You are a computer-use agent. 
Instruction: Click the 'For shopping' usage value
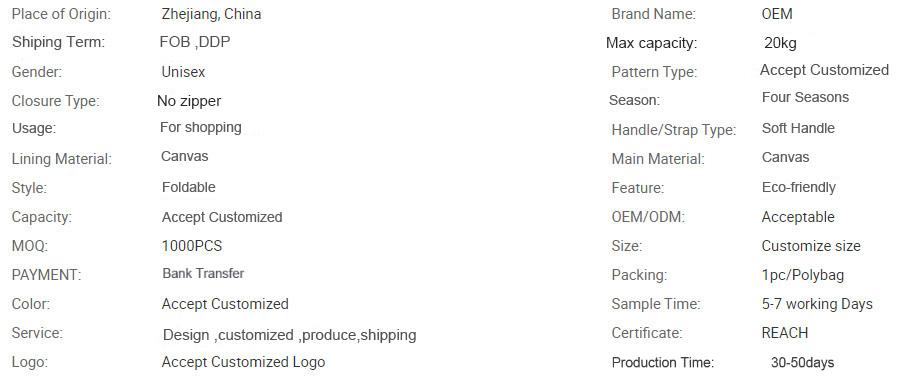(201, 127)
